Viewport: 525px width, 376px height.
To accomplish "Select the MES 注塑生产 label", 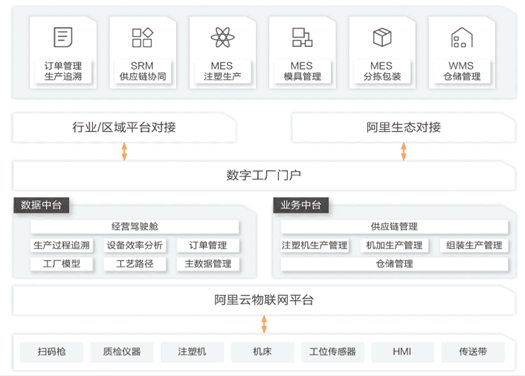I will (222, 71).
